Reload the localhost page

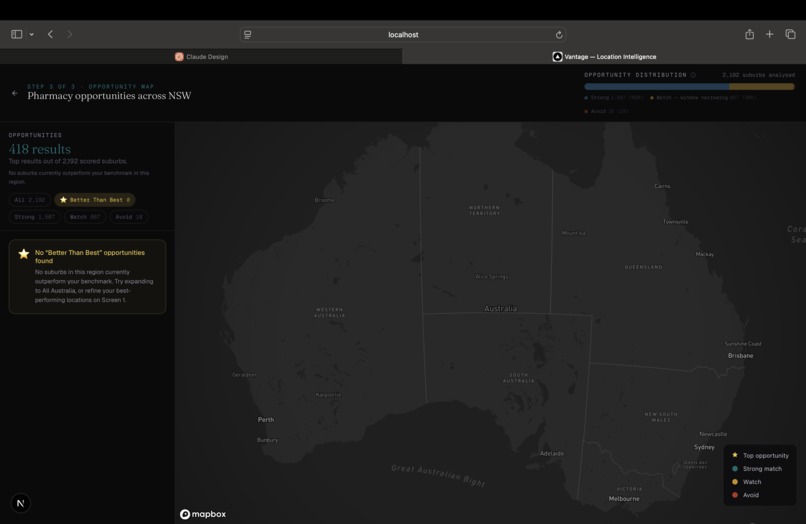point(559,35)
